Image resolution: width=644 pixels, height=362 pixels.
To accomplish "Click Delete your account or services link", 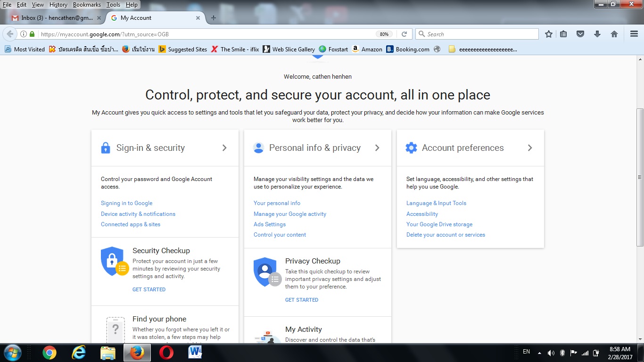I will (x=446, y=235).
